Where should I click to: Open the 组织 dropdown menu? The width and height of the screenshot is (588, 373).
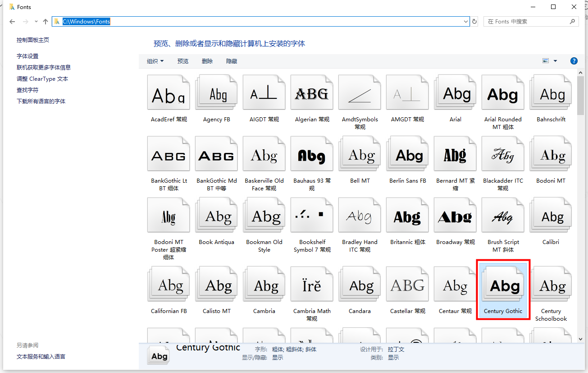155,61
